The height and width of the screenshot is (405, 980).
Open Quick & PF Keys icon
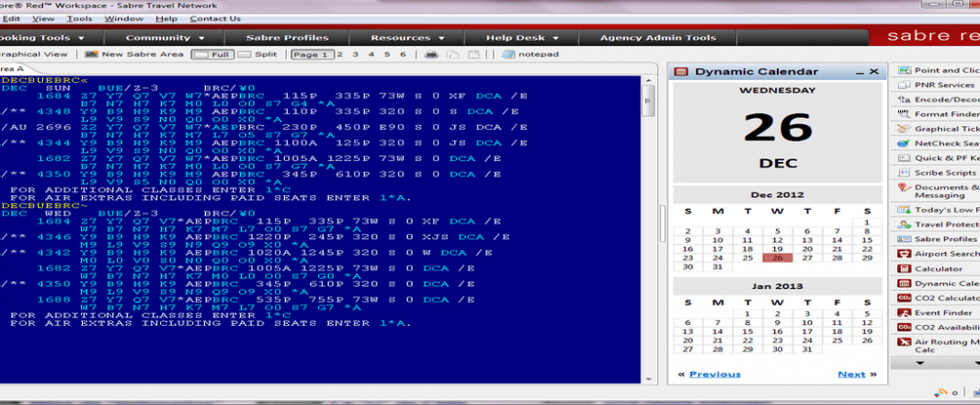904,158
